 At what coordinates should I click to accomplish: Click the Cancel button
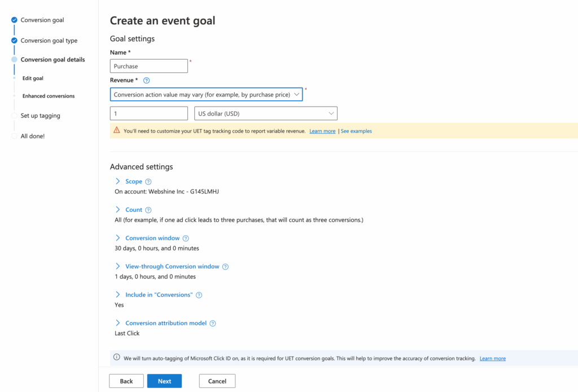217,381
